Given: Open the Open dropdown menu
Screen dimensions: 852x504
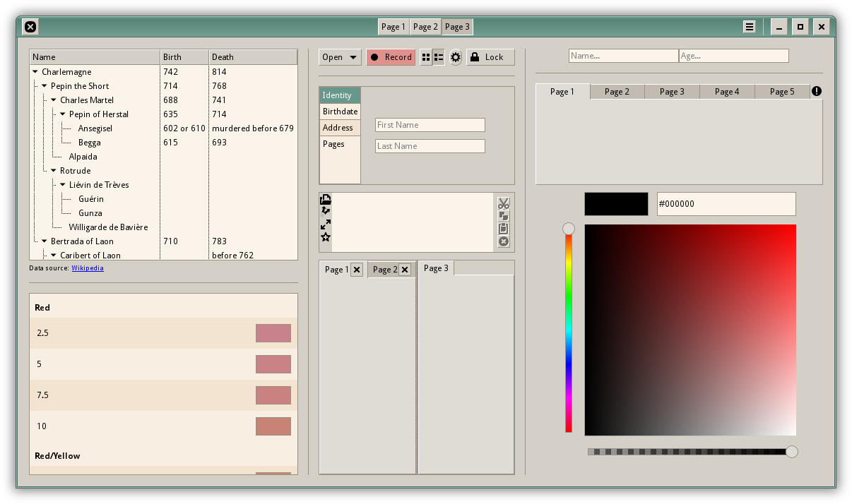Looking at the screenshot, I should [x=340, y=57].
